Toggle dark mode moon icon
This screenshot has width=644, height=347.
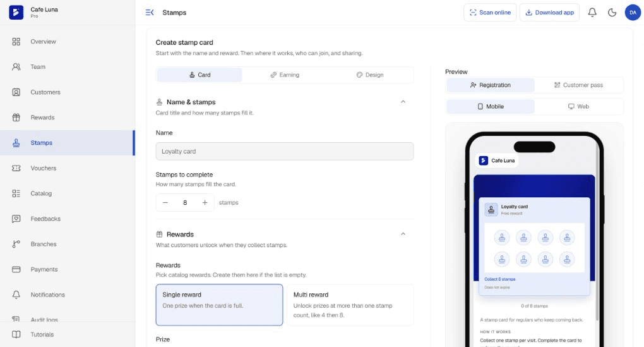[612, 13]
